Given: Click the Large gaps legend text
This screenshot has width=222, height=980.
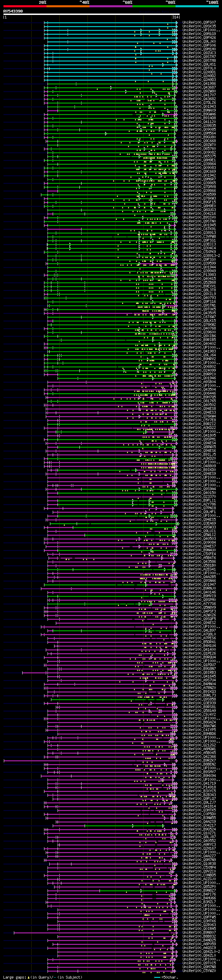Looking at the screenshot, I should point(43,977).
